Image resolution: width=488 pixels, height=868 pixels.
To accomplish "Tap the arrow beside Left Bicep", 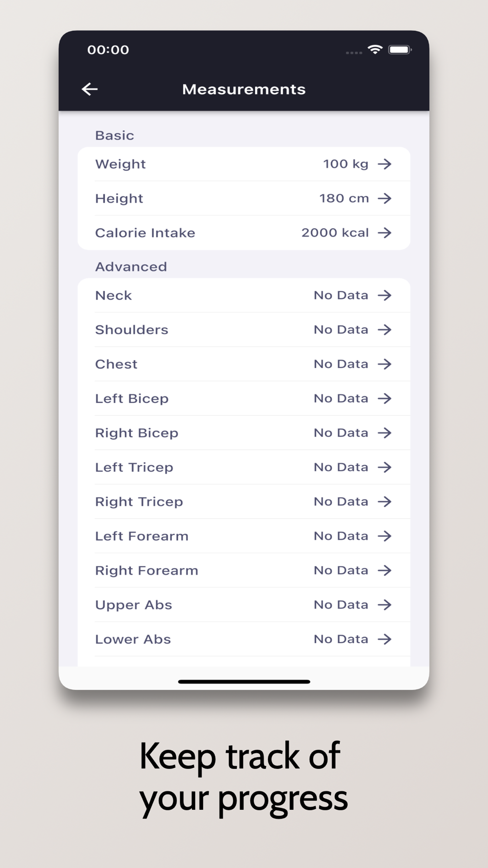I will 385,398.
